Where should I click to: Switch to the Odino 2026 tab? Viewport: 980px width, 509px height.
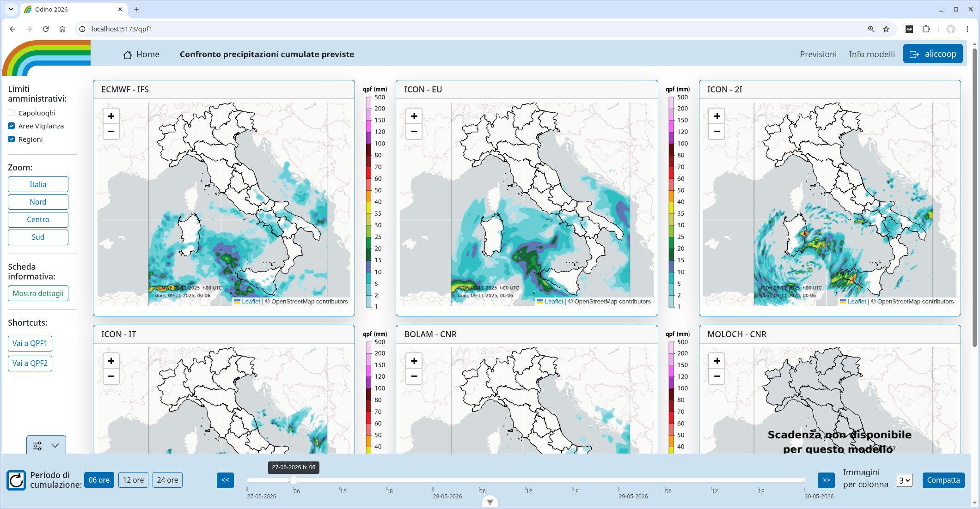coord(74,9)
